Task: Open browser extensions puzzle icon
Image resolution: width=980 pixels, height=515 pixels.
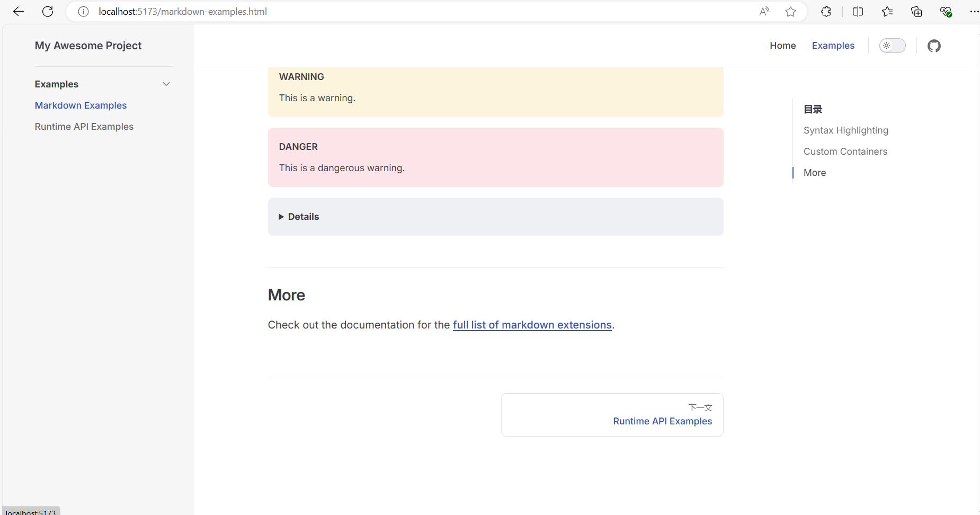Action: [x=826, y=12]
